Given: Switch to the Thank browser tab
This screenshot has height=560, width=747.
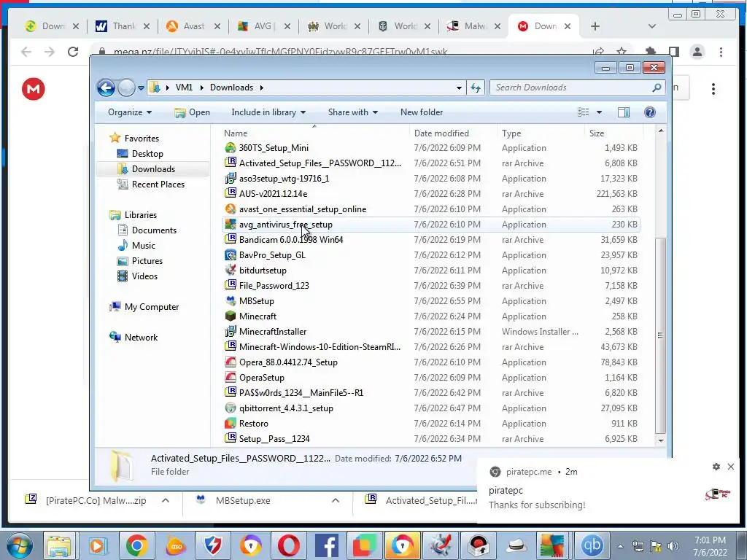Looking at the screenshot, I should coord(123,26).
